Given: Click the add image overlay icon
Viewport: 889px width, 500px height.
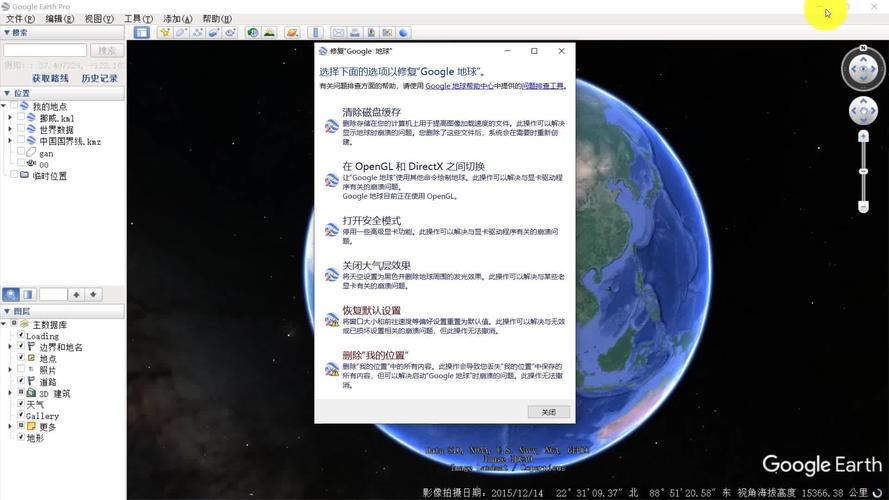Looking at the screenshot, I should click(x=214, y=32).
